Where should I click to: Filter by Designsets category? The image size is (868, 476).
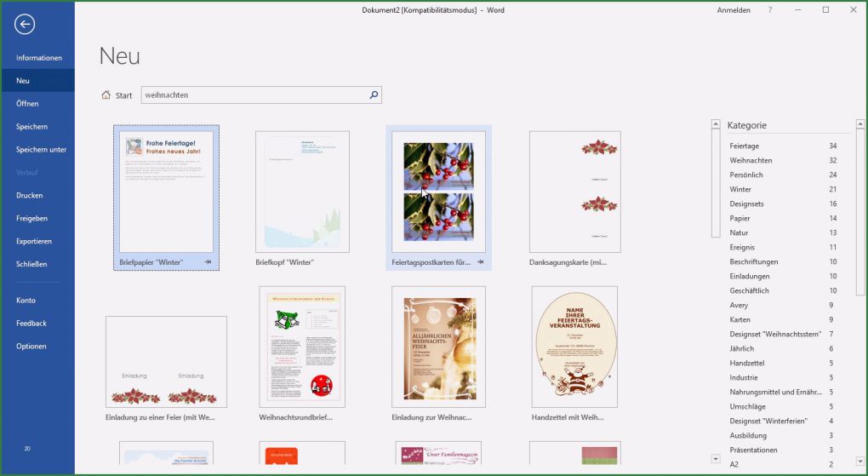(x=747, y=204)
